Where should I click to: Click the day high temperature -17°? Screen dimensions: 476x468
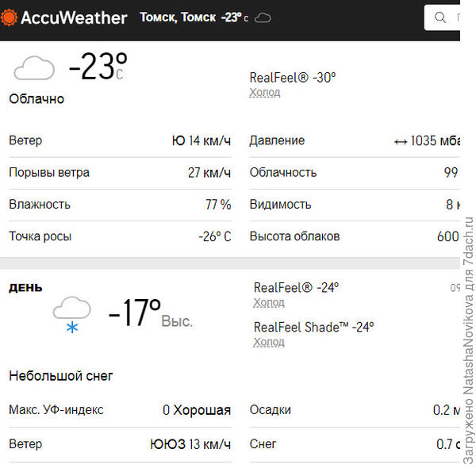coord(135,313)
